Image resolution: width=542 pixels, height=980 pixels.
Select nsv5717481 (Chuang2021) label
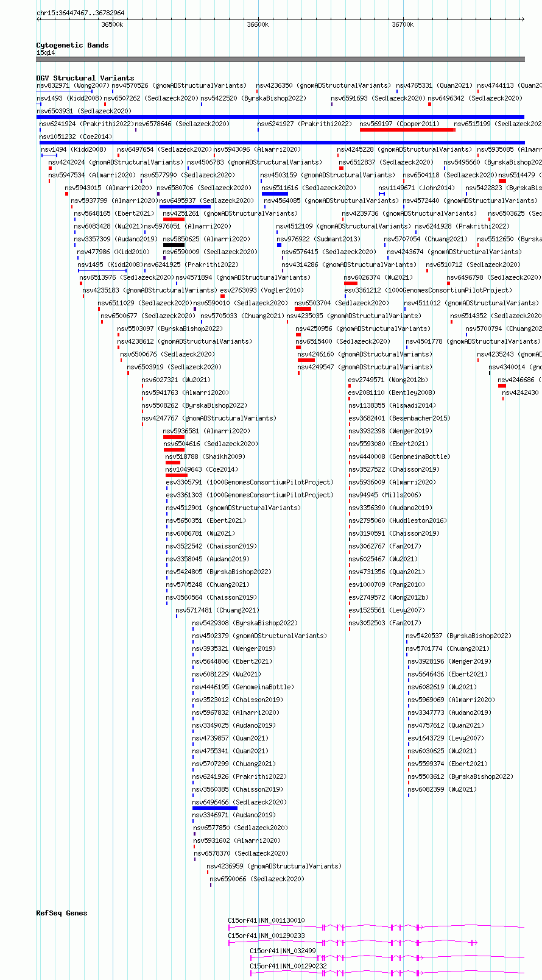point(217,610)
